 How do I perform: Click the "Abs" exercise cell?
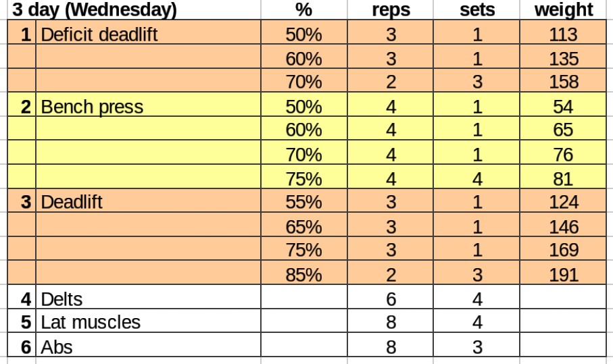pos(57,346)
